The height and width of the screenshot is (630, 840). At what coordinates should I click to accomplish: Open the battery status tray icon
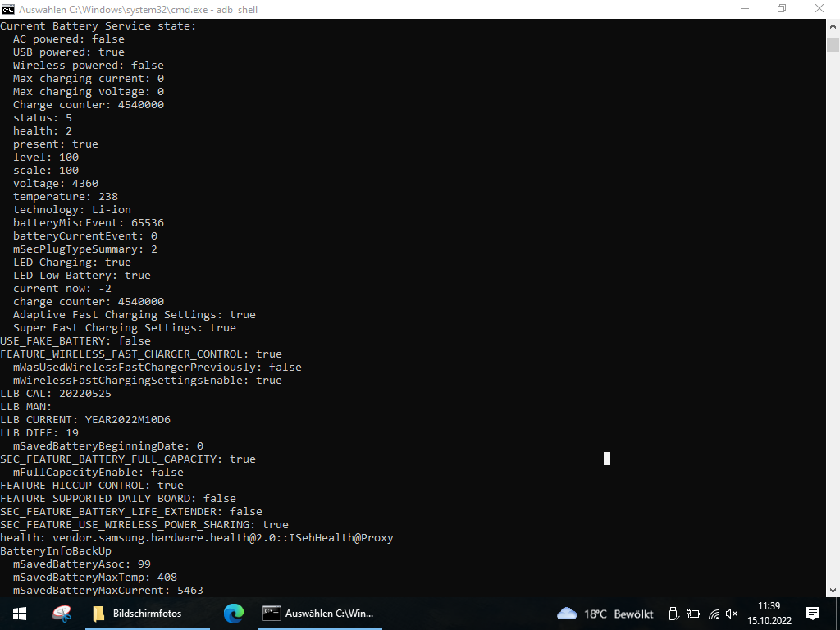[693, 614]
